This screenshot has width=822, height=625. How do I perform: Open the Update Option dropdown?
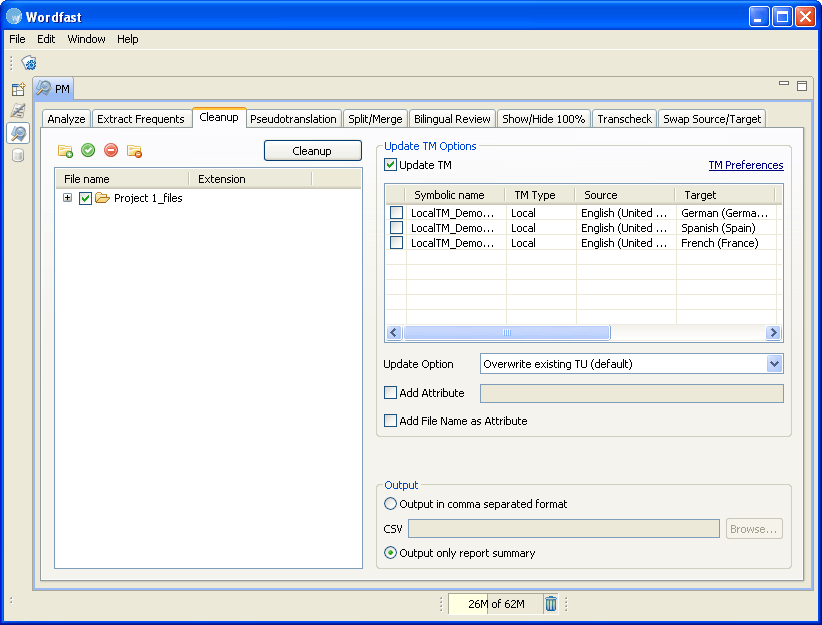tap(774, 364)
